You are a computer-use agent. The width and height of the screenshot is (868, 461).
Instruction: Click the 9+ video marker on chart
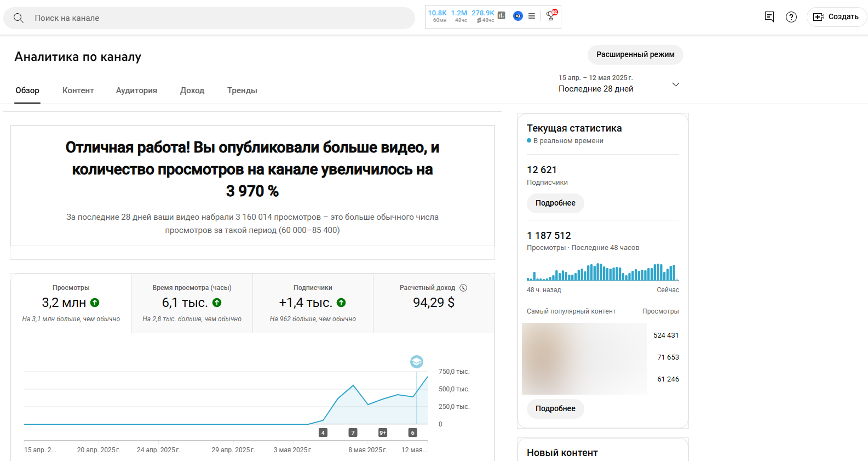point(383,432)
